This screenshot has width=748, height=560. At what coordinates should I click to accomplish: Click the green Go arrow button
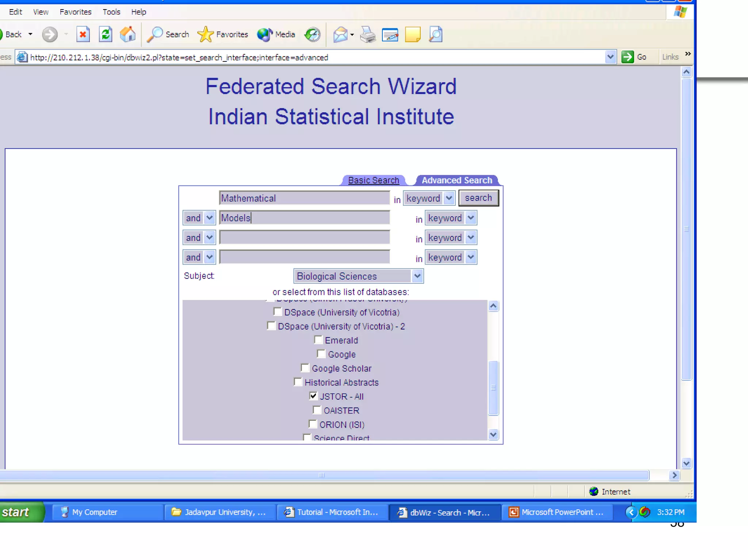point(627,57)
